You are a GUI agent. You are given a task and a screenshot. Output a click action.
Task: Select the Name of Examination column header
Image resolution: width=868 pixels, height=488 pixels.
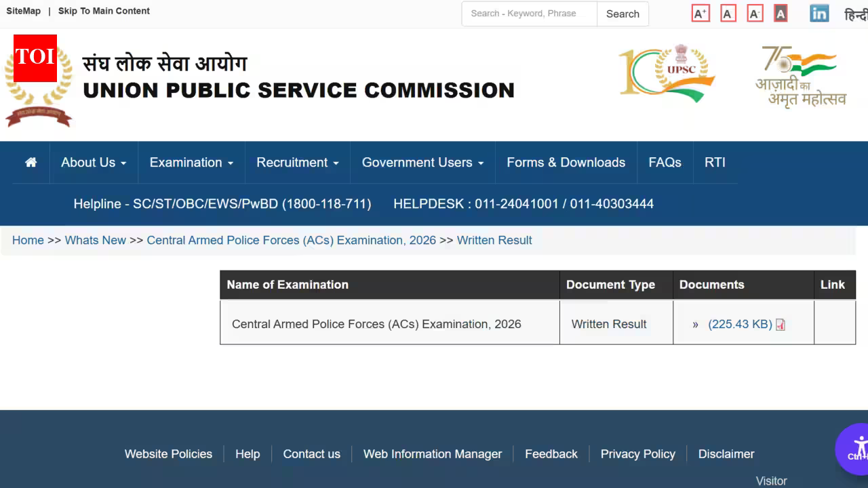390,285
